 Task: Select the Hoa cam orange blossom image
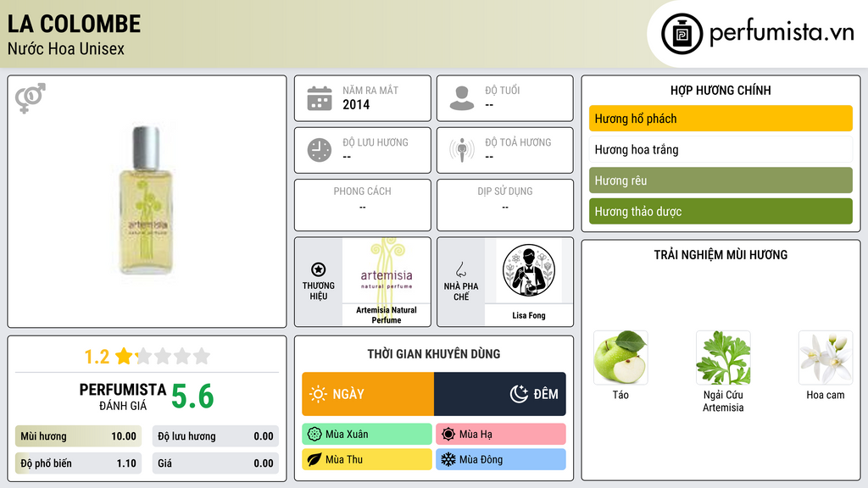826,358
